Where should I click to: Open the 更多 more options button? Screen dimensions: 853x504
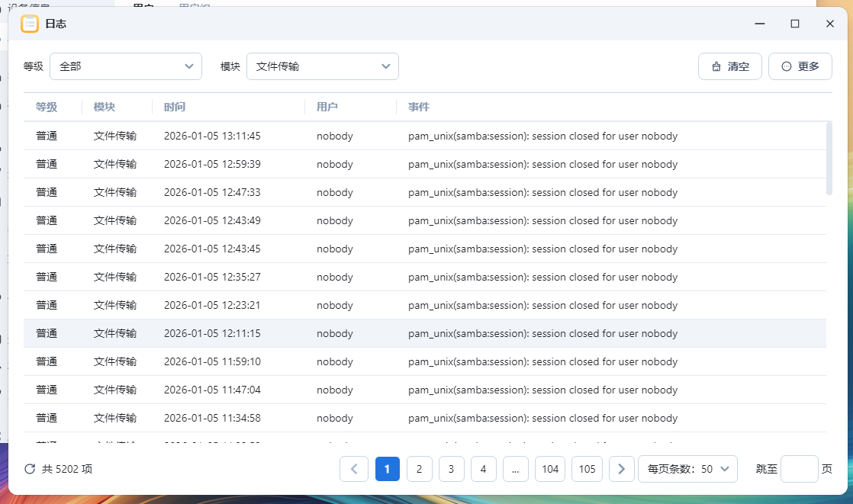pyautogui.click(x=800, y=66)
